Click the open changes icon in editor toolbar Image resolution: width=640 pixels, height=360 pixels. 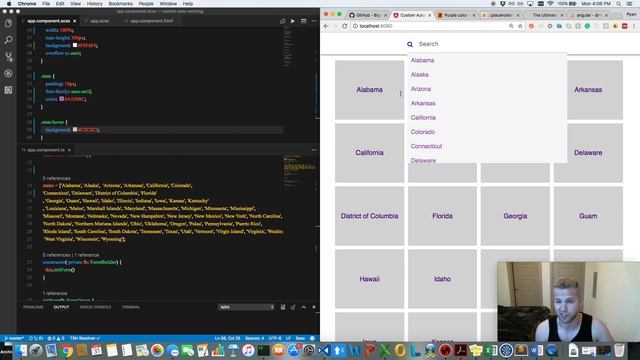(x=282, y=21)
